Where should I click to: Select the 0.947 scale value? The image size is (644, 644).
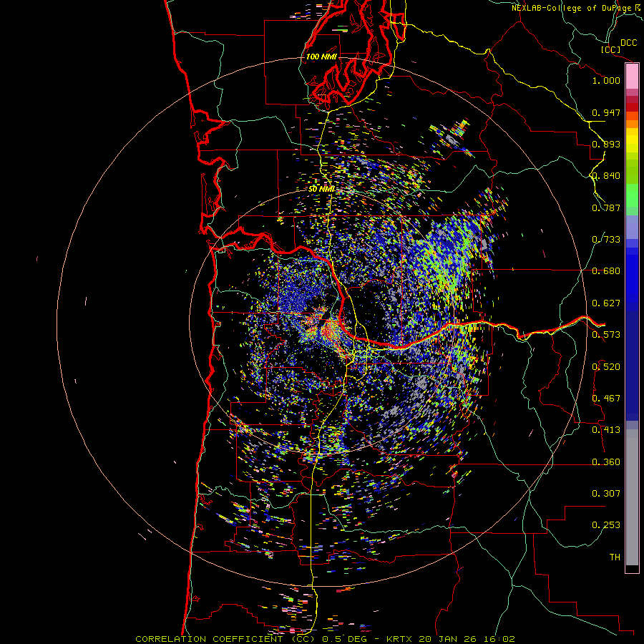coord(606,112)
